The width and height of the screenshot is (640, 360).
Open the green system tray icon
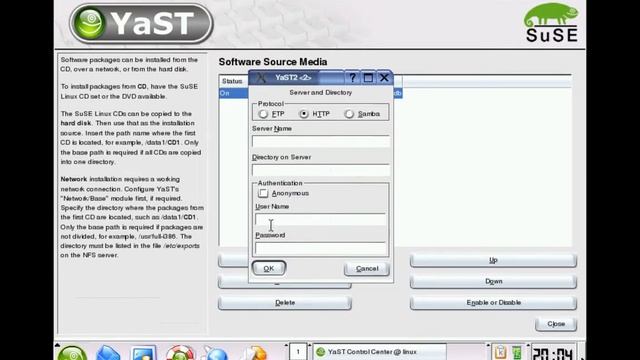click(x=517, y=352)
